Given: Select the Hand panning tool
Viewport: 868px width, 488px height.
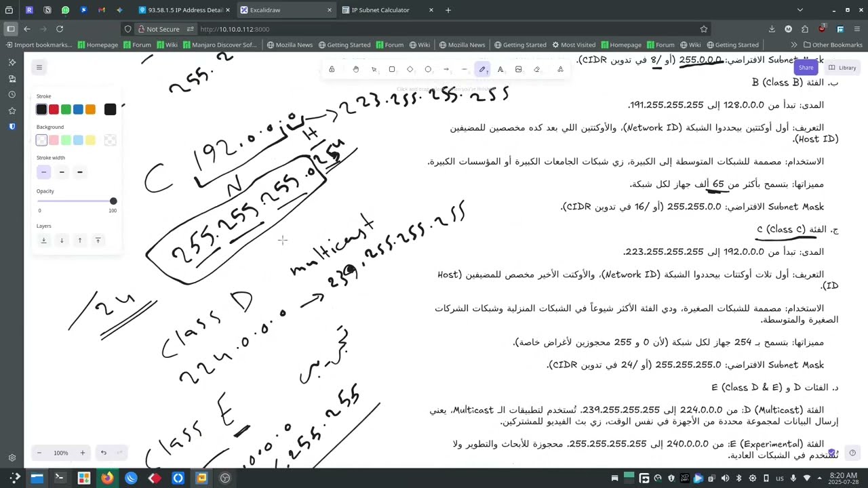Looking at the screenshot, I should 355,69.
